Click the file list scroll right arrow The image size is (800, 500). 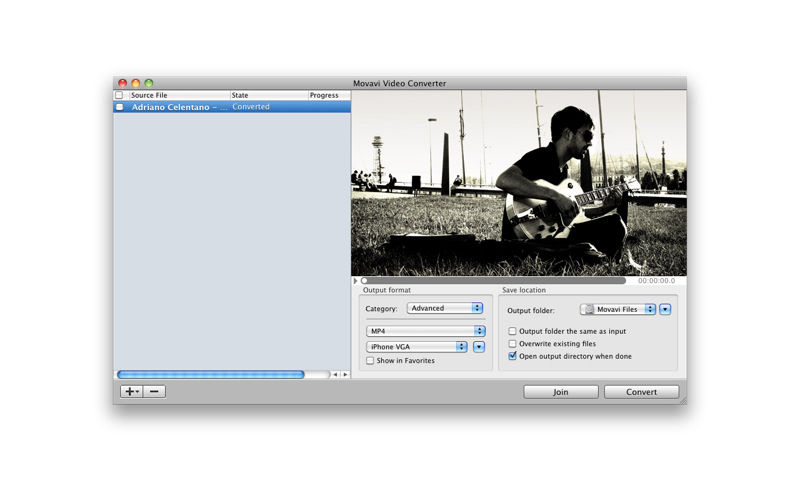point(345,374)
